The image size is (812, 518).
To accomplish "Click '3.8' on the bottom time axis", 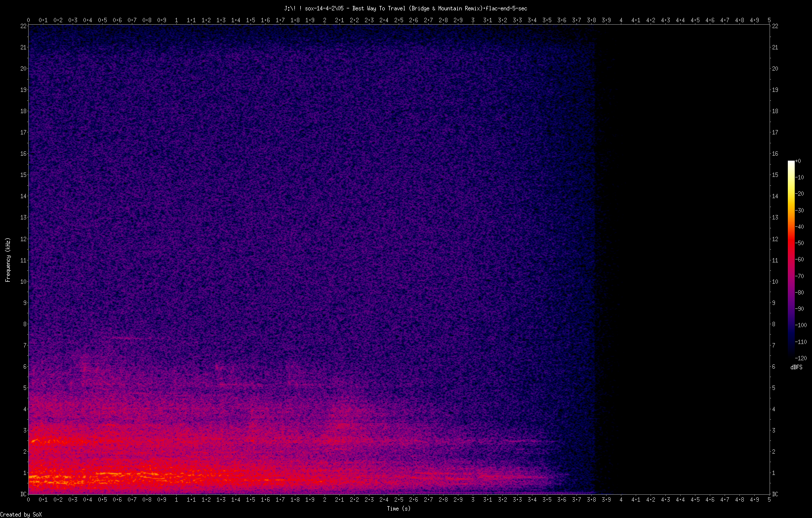I will coord(591,500).
